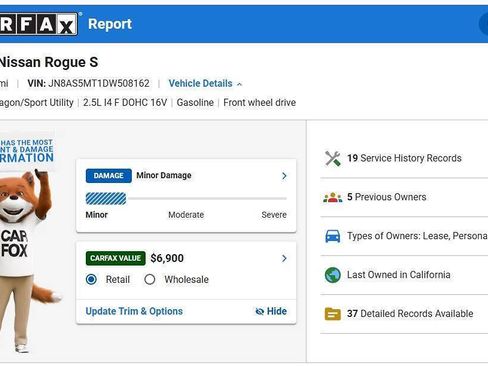Click the wrench service history icon
Screen dimensions: 488x366
[332, 158]
